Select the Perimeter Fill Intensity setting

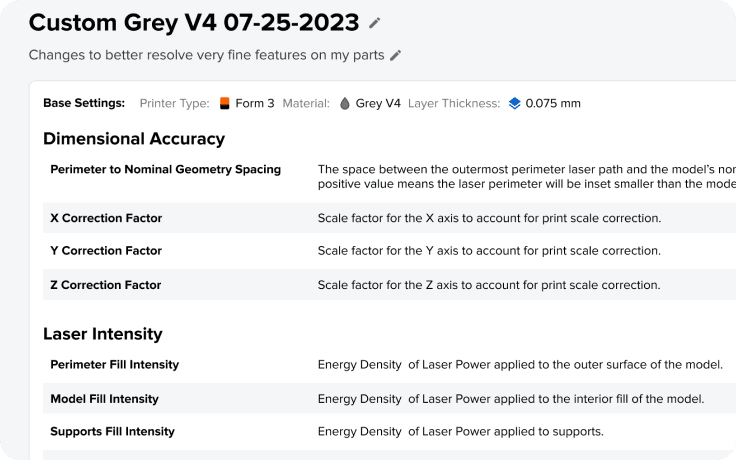pyautogui.click(x=390, y=365)
